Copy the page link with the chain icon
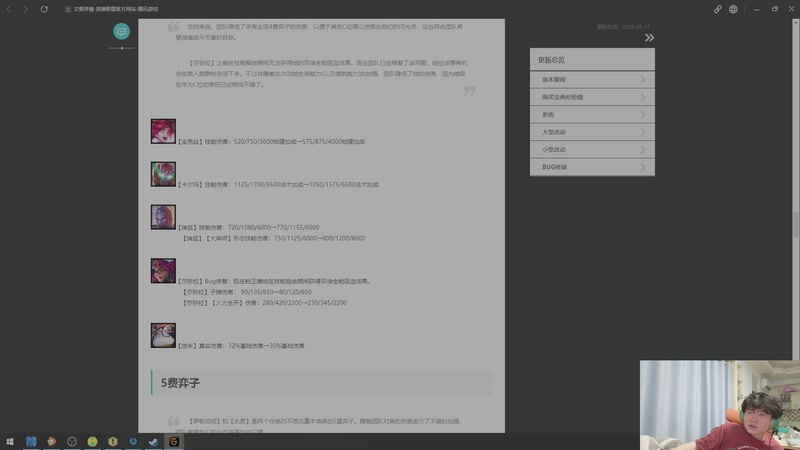The width and height of the screenshot is (800, 450). (x=717, y=9)
